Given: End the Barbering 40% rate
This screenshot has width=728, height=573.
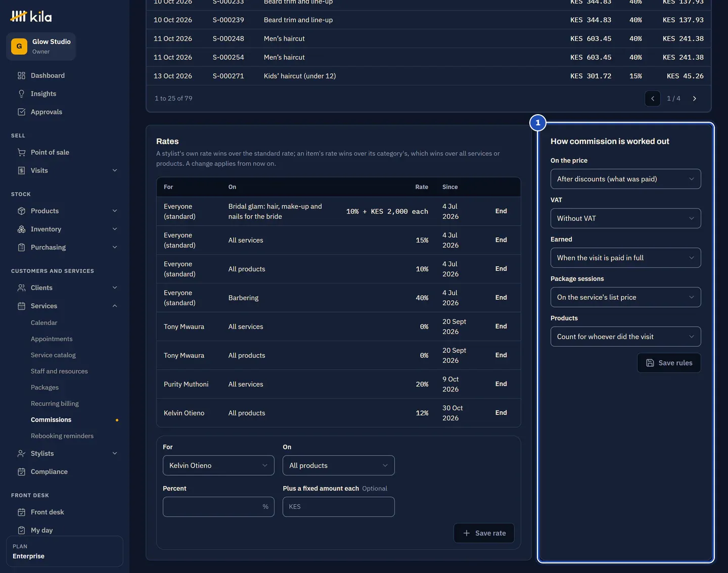Looking at the screenshot, I should click(501, 298).
